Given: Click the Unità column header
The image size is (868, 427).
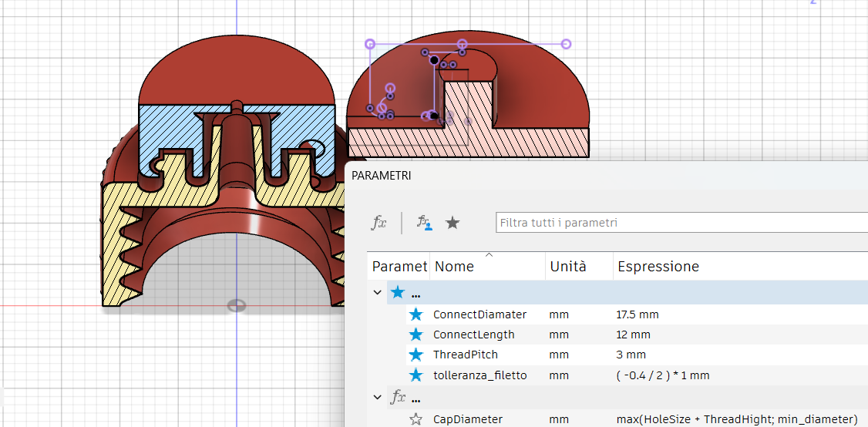Looking at the screenshot, I should 567,267.
